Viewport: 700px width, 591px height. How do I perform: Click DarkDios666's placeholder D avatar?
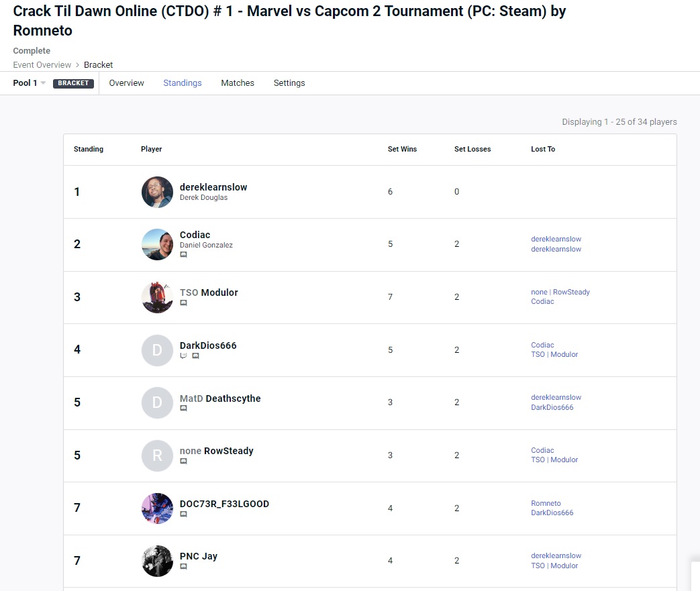(x=157, y=350)
